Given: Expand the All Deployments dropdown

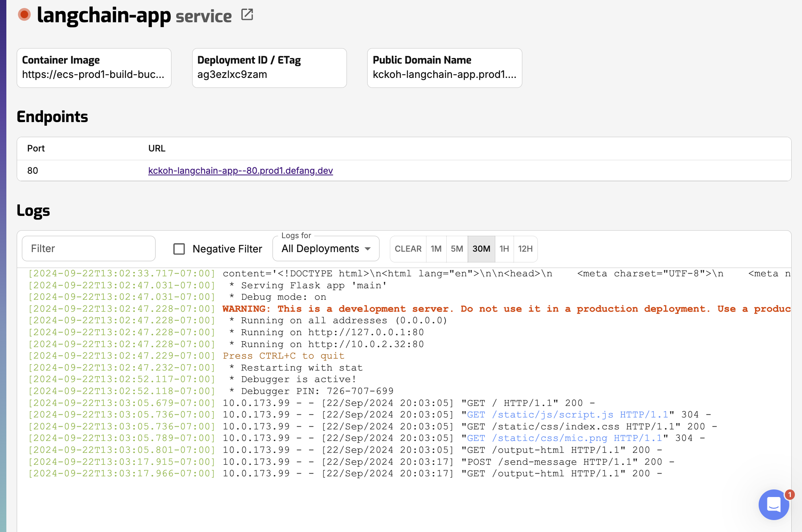Looking at the screenshot, I should [321, 249].
